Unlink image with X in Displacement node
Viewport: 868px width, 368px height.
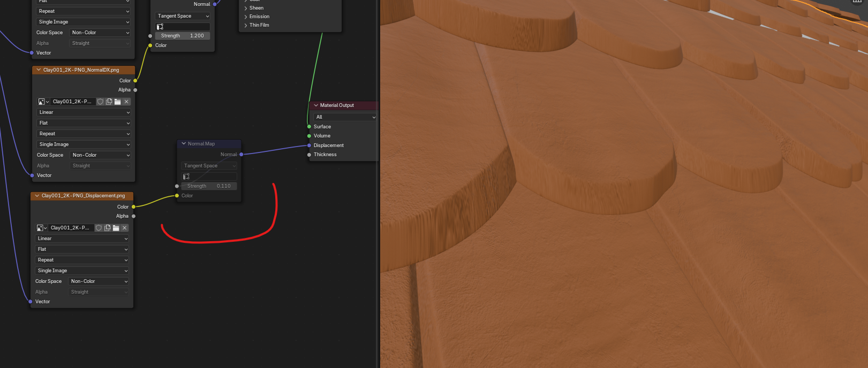tap(125, 228)
